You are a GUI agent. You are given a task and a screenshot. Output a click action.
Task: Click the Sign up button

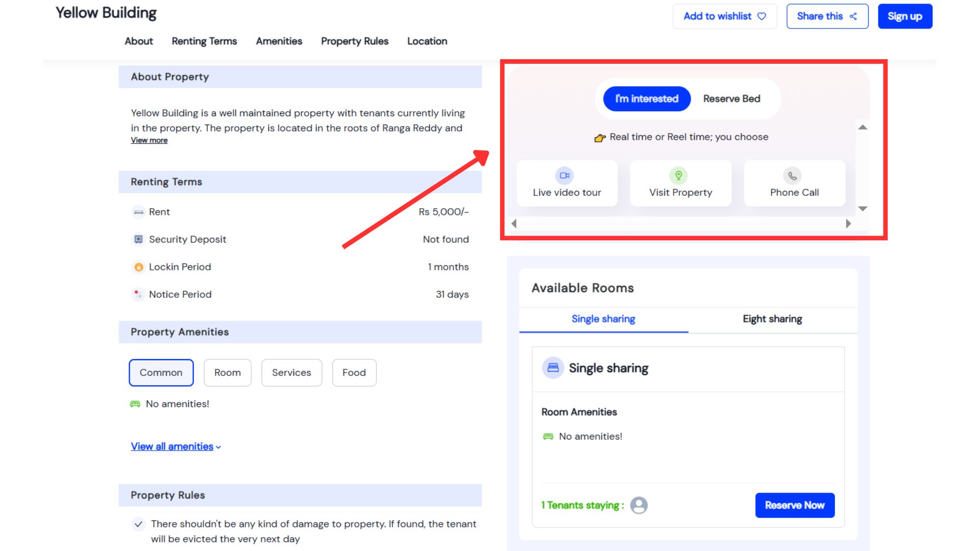click(904, 16)
